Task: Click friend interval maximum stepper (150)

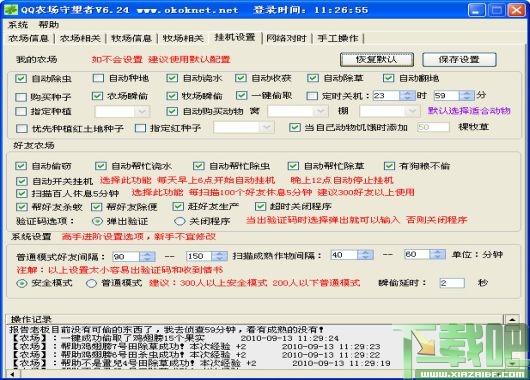Action: click(219, 256)
